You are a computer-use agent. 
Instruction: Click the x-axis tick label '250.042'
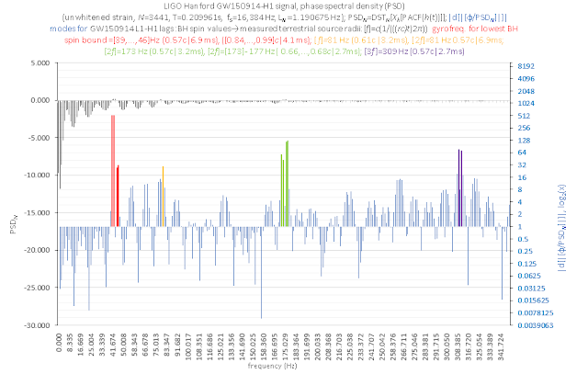(x=382, y=346)
